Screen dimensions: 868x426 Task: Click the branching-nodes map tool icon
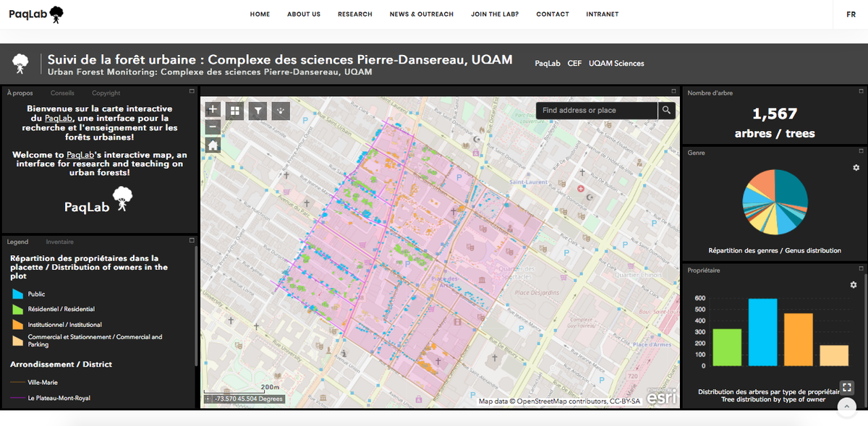(281, 111)
